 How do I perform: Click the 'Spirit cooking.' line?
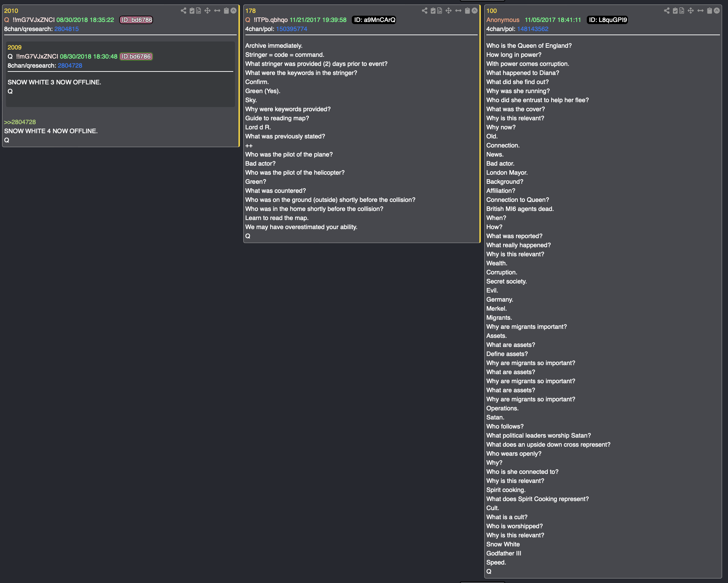506,490
